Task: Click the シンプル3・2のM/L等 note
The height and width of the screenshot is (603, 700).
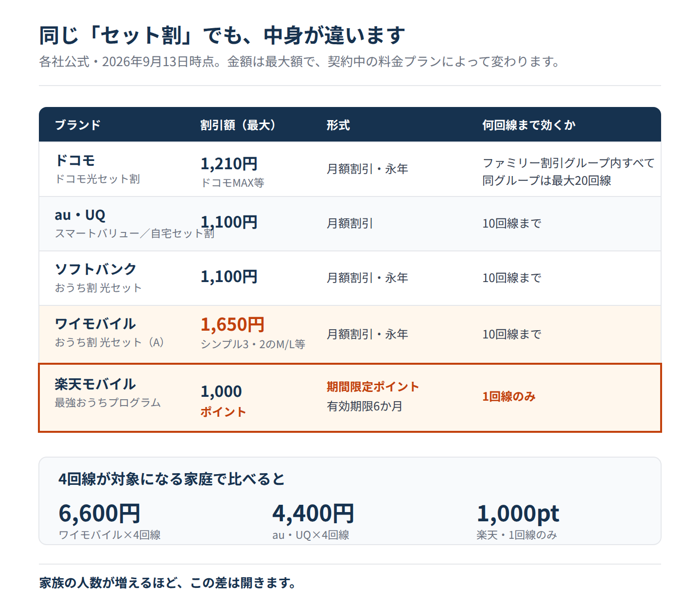Action: [253, 344]
